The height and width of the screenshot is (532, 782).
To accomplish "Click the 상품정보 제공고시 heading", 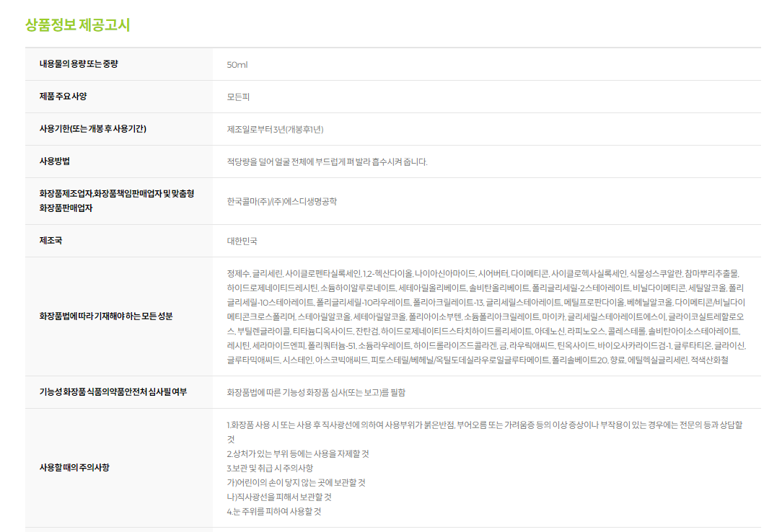I will 77,25.
